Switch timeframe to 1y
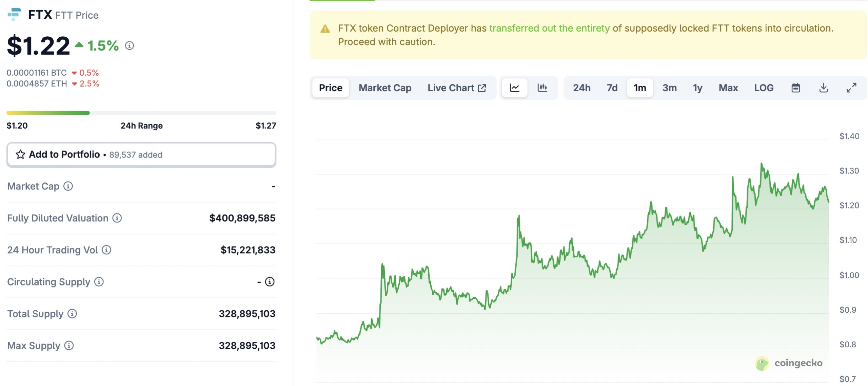868x386 pixels. click(x=697, y=88)
